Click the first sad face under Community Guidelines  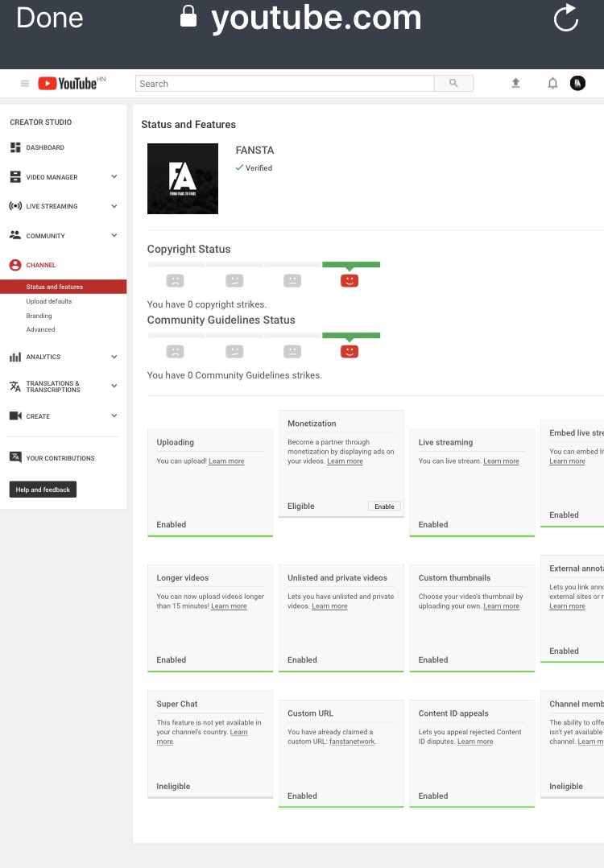tap(175, 352)
